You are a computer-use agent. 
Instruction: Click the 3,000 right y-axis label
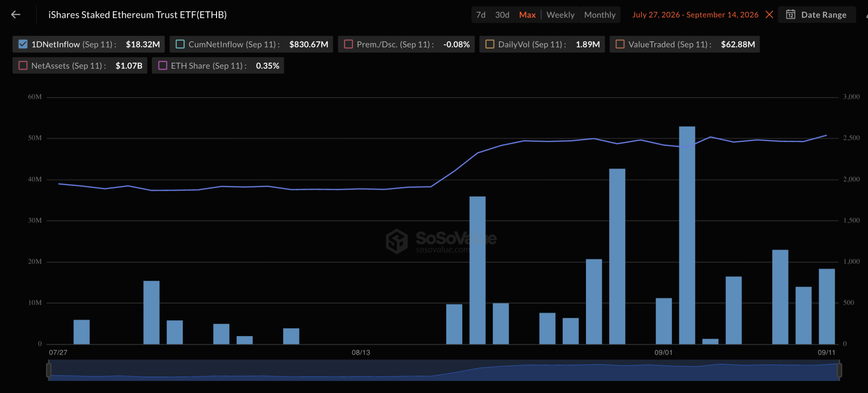(851, 97)
